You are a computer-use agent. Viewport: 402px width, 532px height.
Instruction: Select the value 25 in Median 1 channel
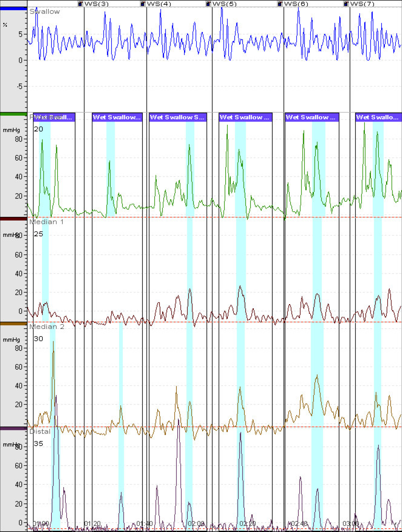(x=38, y=234)
